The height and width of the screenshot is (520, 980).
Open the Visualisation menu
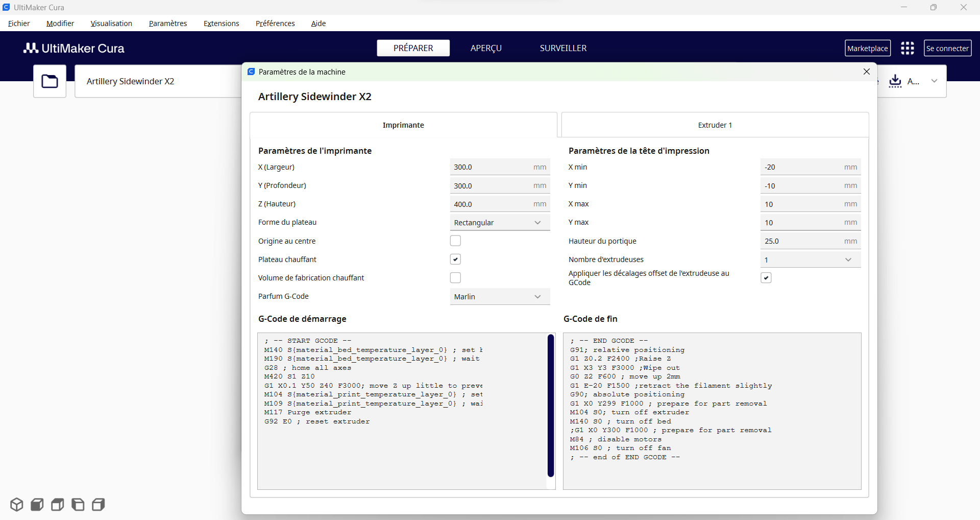[111, 23]
